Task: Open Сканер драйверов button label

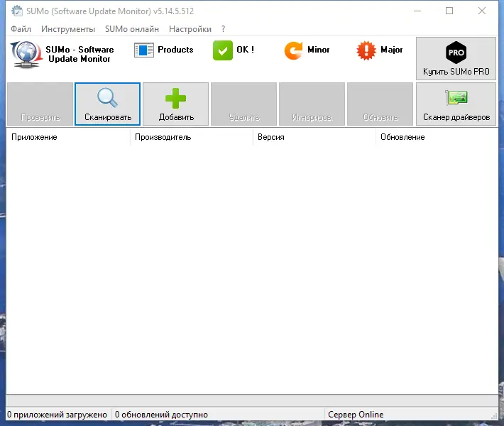Action: [456, 117]
